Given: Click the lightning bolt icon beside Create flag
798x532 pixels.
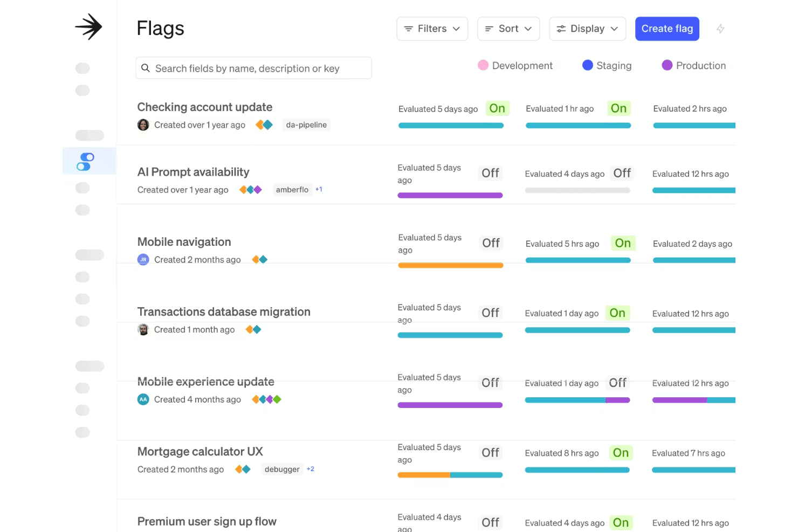Looking at the screenshot, I should point(720,29).
